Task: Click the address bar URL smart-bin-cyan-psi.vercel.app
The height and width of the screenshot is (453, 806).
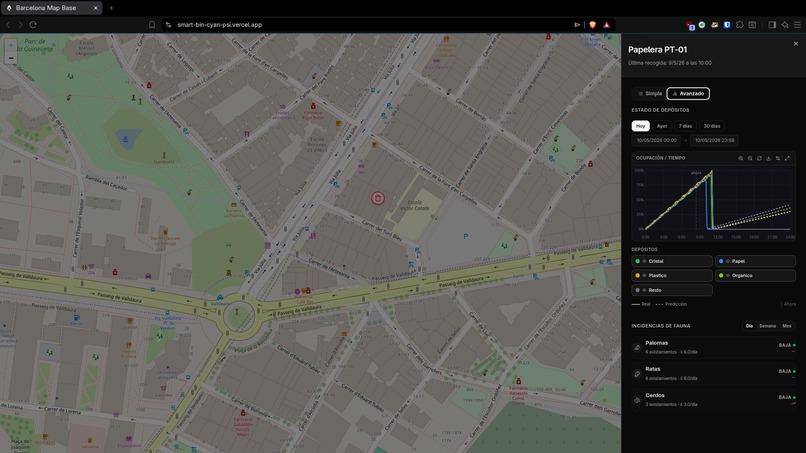Action: coord(219,25)
